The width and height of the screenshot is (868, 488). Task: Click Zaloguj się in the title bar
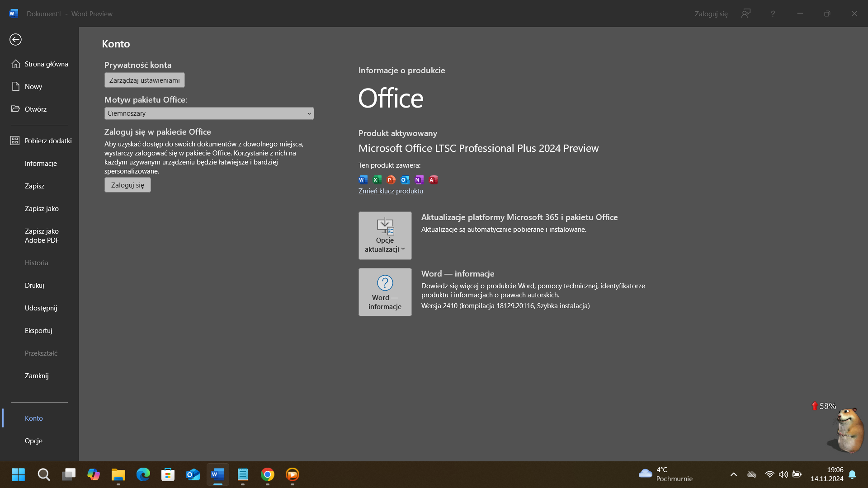pos(711,14)
